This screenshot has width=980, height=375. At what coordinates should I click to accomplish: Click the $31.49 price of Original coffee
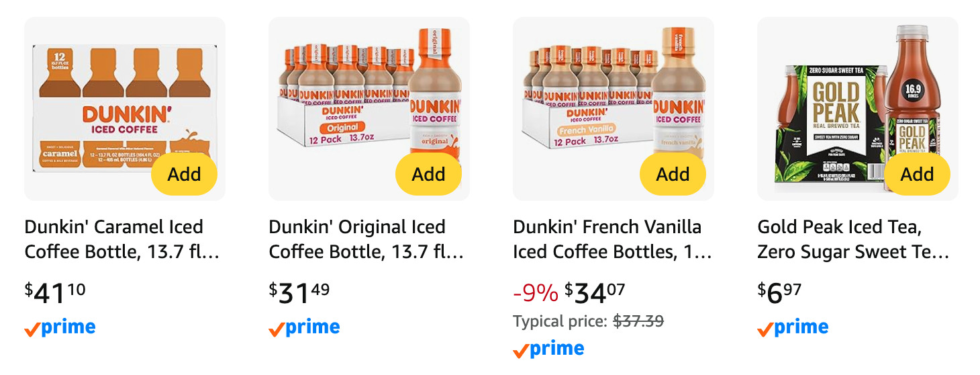coord(299,293)
